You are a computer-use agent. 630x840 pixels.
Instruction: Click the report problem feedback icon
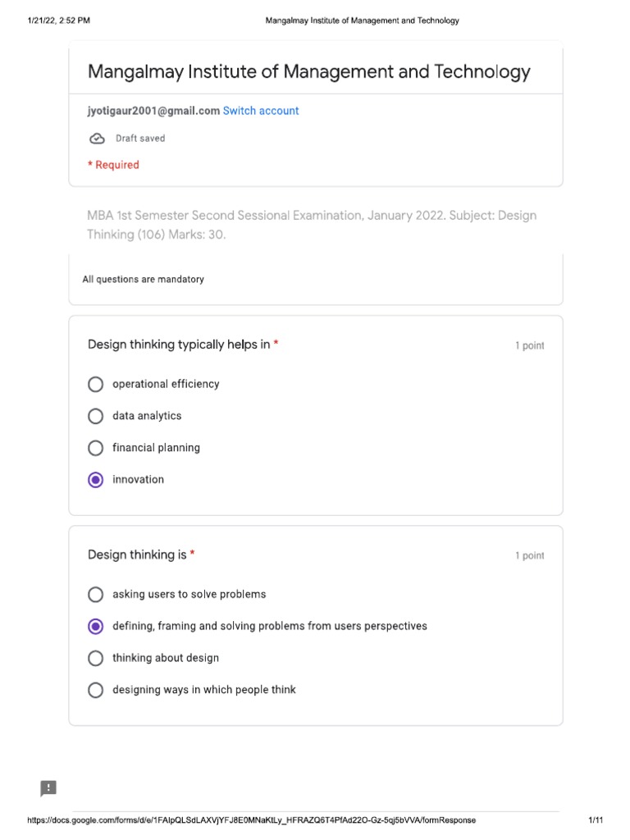48,788
